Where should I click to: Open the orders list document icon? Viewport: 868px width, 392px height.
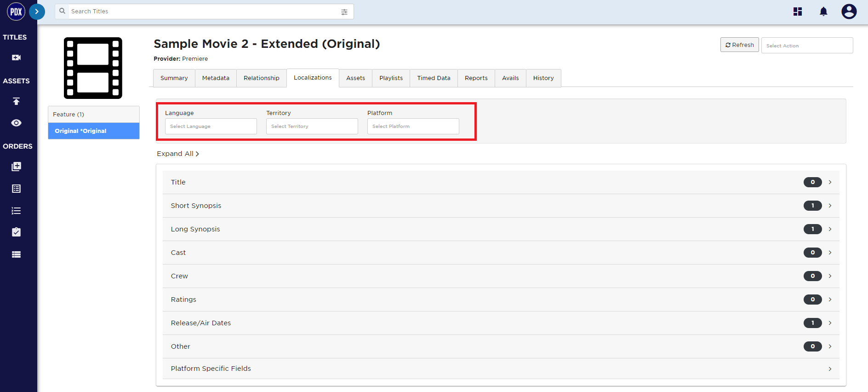[x=17, y=189]
